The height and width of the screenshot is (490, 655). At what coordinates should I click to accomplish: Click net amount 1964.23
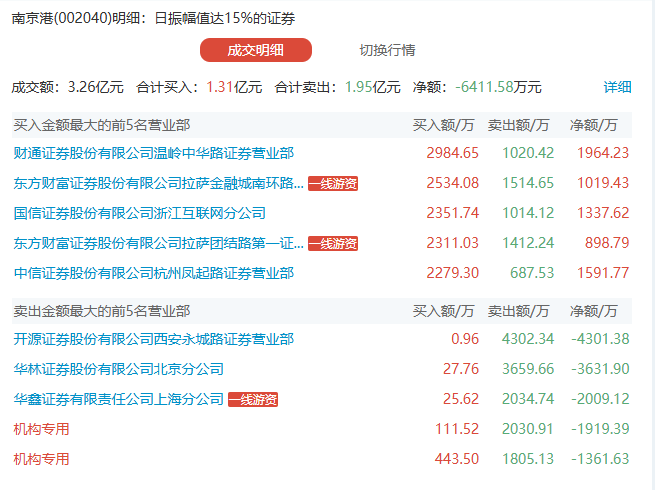coord(603,153)
